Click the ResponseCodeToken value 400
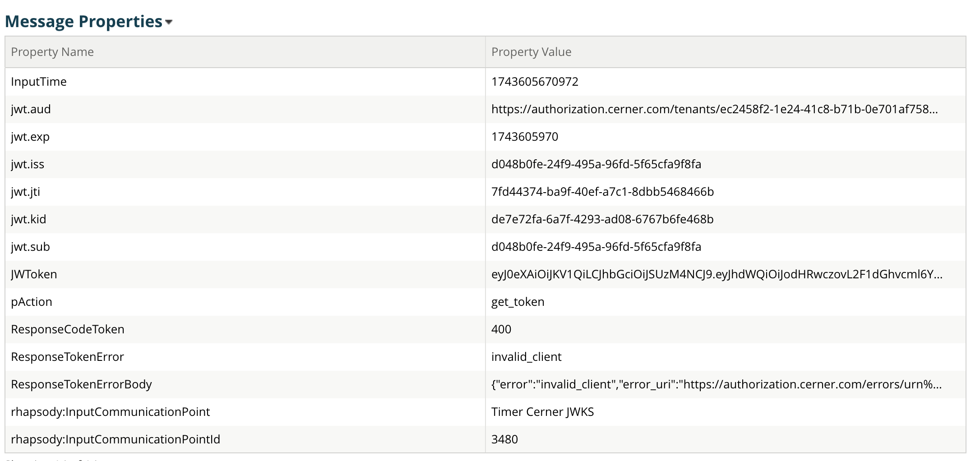This screenshot has height=461, width=980. point(501,329)
